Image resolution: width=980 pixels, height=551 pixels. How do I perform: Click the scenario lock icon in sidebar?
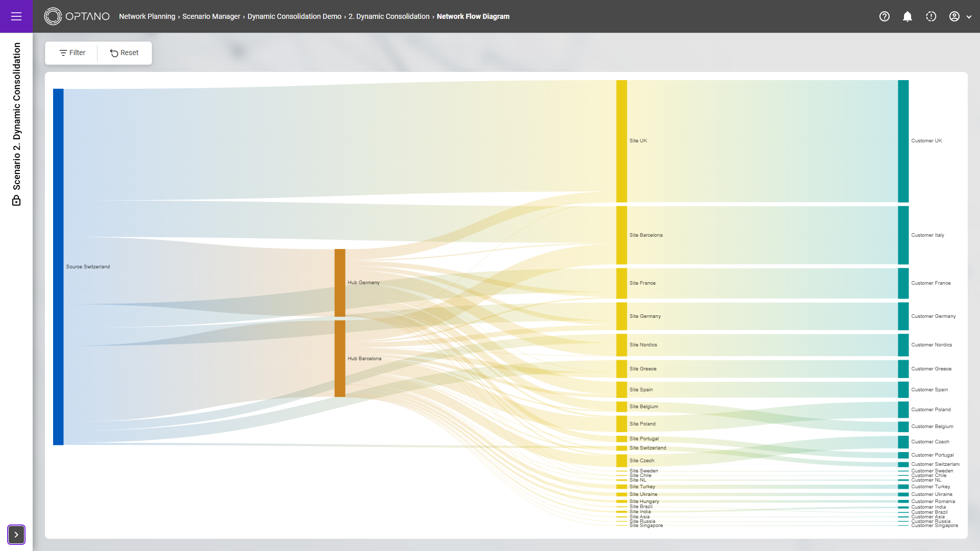point(16,201)
